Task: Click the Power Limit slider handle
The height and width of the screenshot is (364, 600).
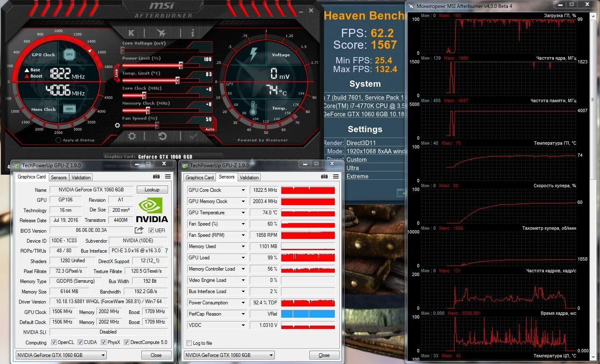Action: [181, 65]
